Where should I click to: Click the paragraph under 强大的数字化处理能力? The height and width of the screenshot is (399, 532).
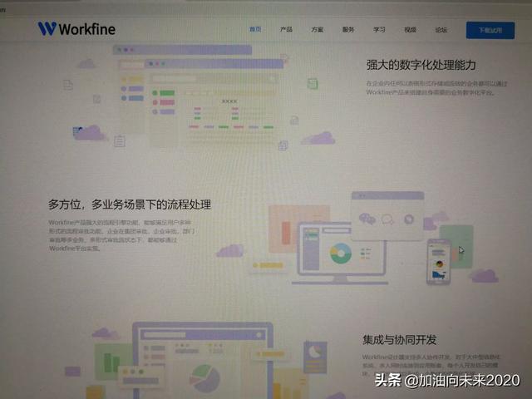pyautogui.click(x=436, y=88)
